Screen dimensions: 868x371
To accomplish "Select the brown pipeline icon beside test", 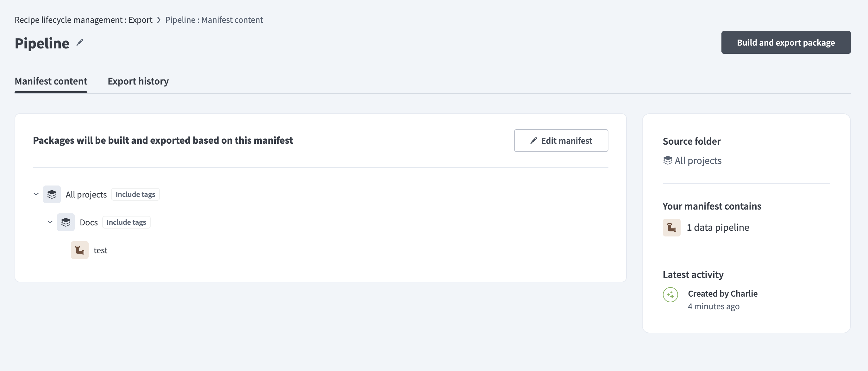I will point(79,250).
